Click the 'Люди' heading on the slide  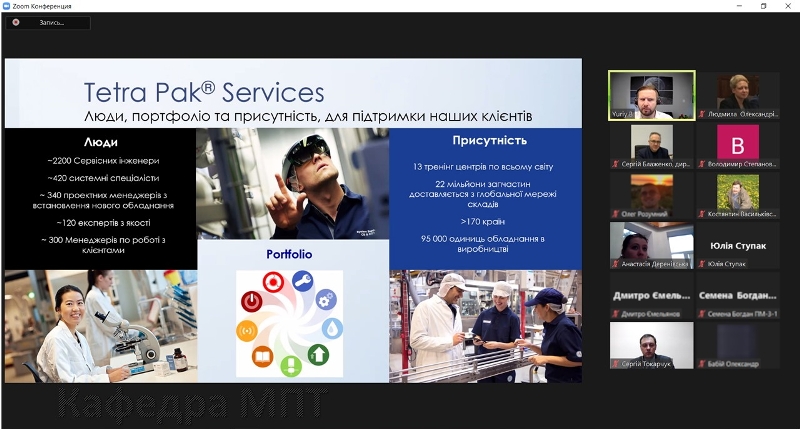coord(101,142)
